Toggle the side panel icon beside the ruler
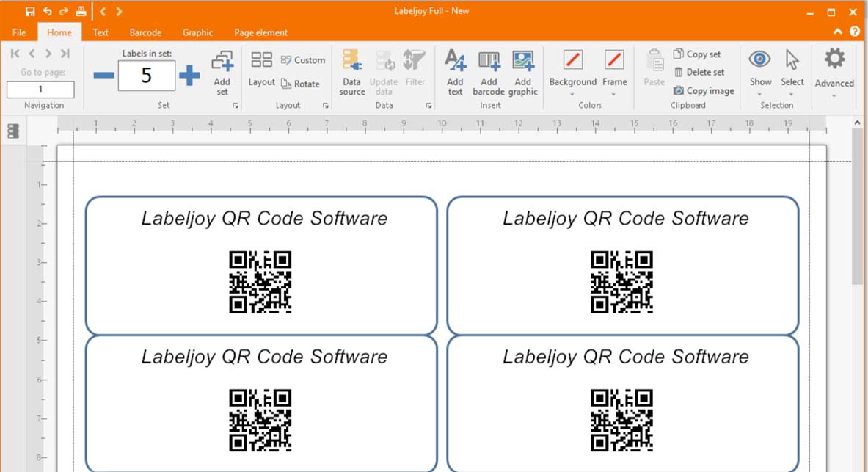868x472 pixels. click(x=13, y=131)
